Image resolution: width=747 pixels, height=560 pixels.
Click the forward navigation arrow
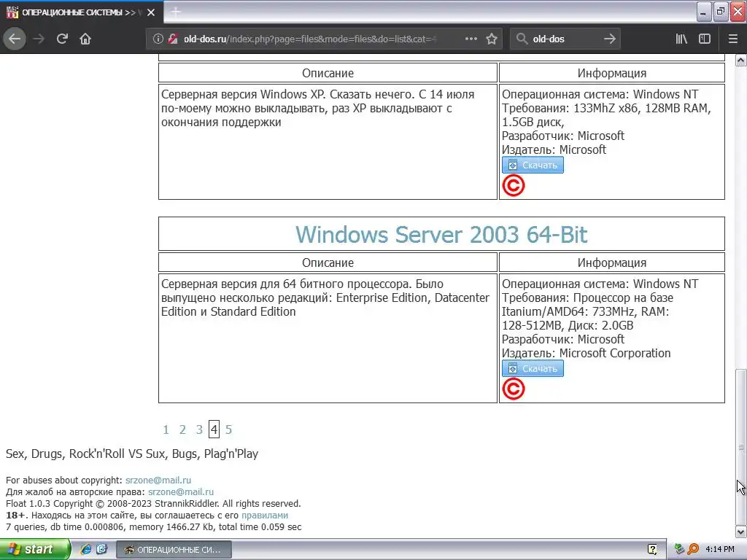click(x=39, y=39)
